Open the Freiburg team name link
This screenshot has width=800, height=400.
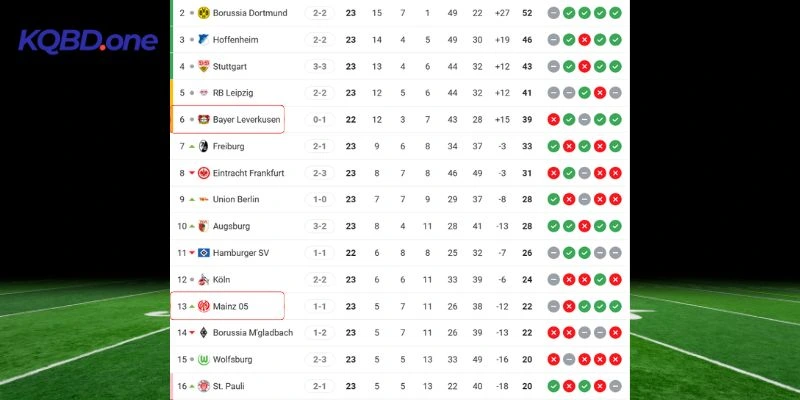point(228,146)
